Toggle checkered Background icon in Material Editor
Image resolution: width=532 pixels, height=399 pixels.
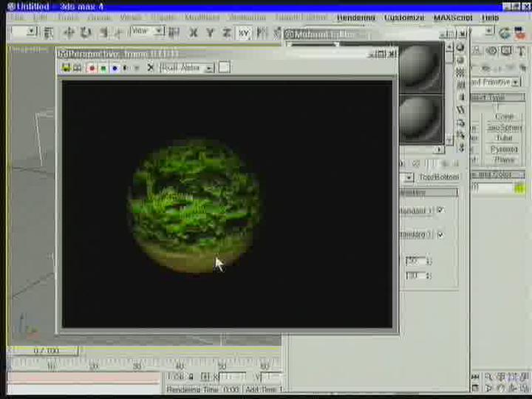[460, 72]
